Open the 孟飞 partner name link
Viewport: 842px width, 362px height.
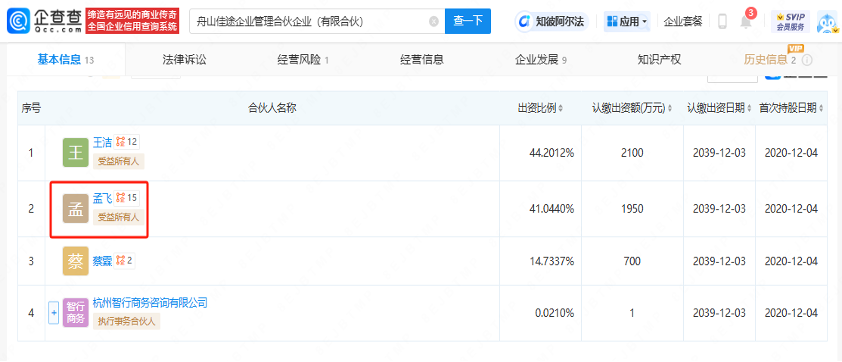click(x=102, y=198)
